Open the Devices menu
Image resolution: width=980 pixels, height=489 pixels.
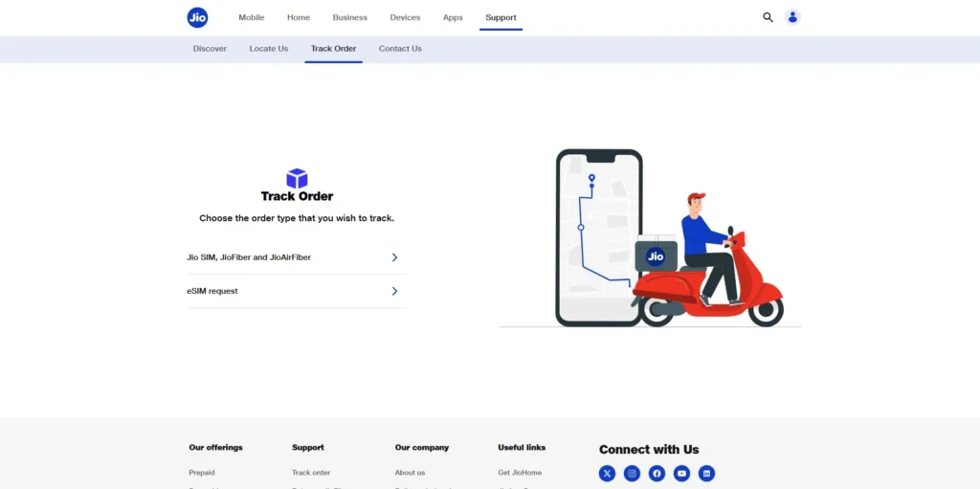coord(405,17)
